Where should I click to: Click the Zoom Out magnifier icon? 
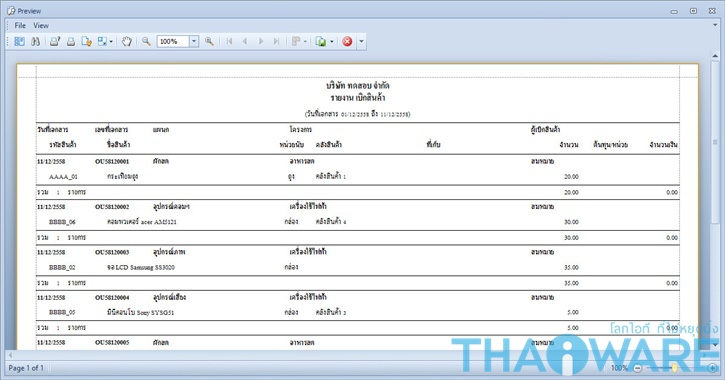[146, 42]
